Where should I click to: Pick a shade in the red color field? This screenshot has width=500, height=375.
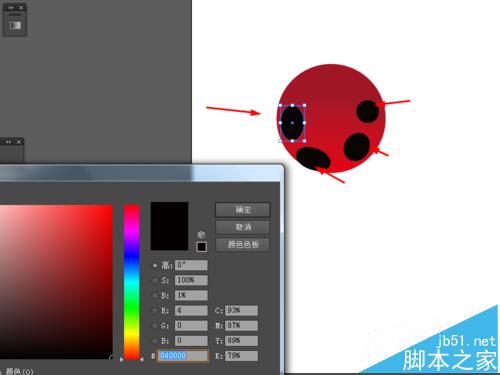(56, 282)
